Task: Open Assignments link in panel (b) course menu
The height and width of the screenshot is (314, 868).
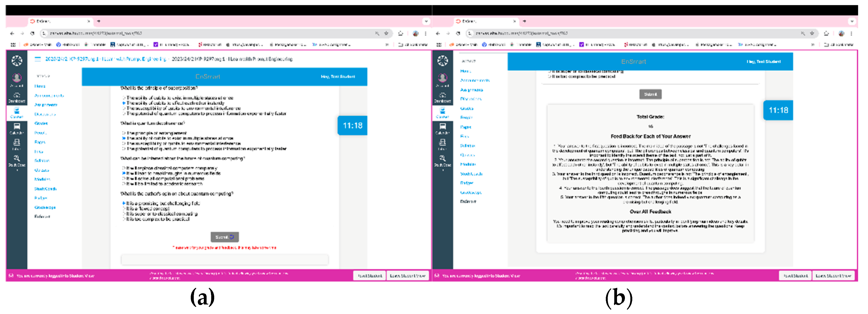Action: click(471, 90)
